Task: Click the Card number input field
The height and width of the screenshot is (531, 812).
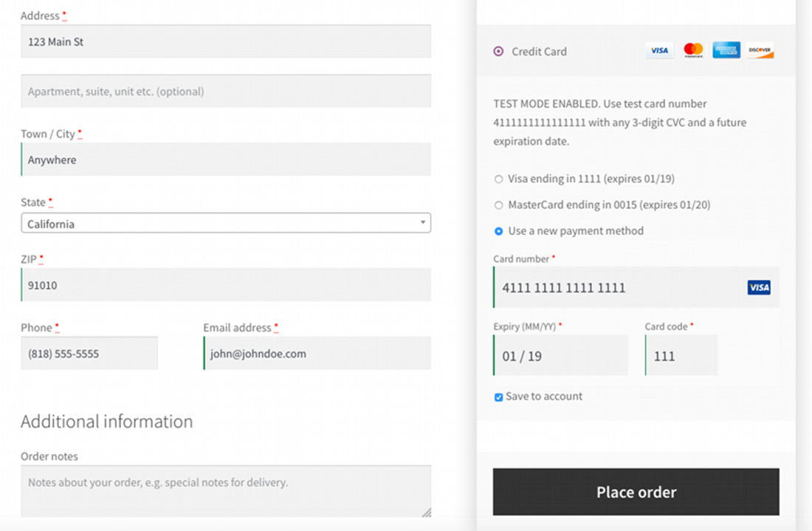Action: (620, 288)
